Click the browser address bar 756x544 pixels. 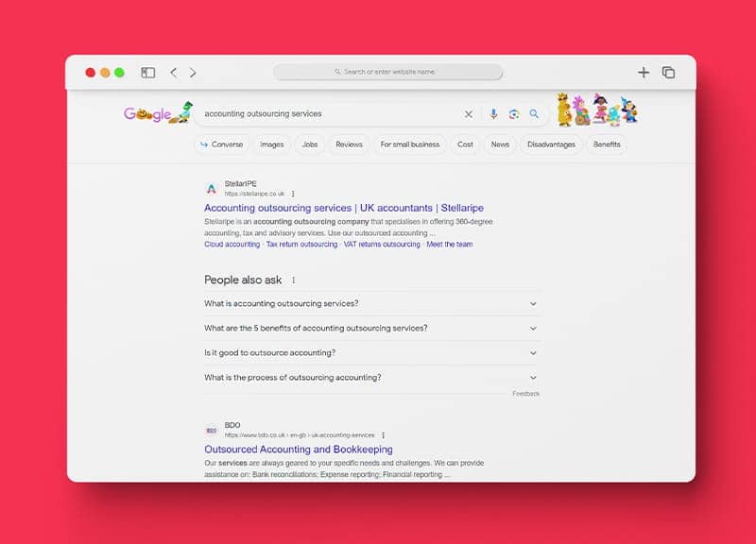[x=388, y=72]
